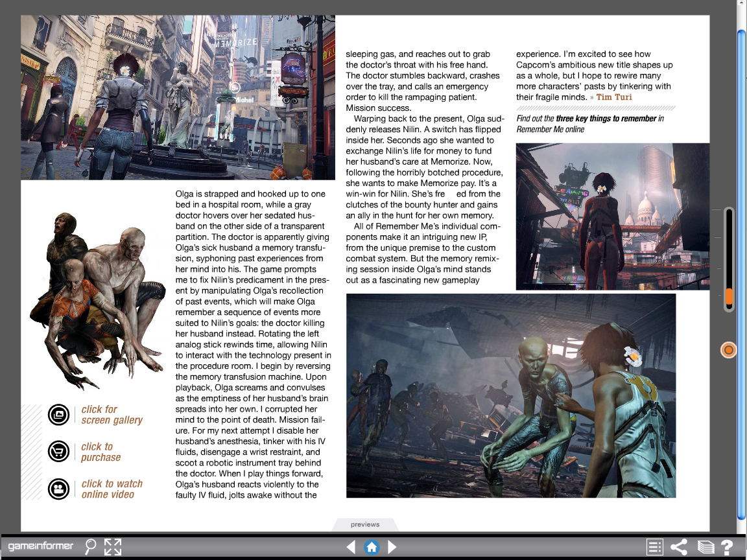
Task: Click the blue vertical page scrollbar
Action: coord(742,274)
